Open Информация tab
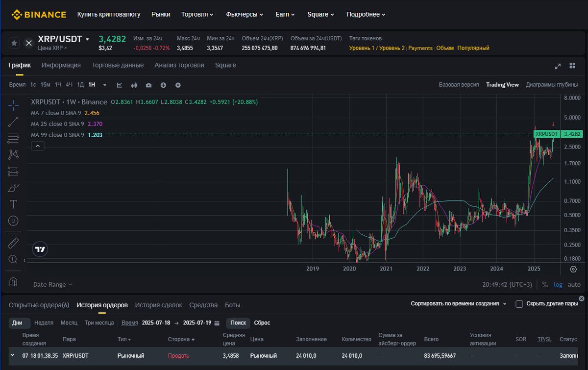 [x=61, y=65]
